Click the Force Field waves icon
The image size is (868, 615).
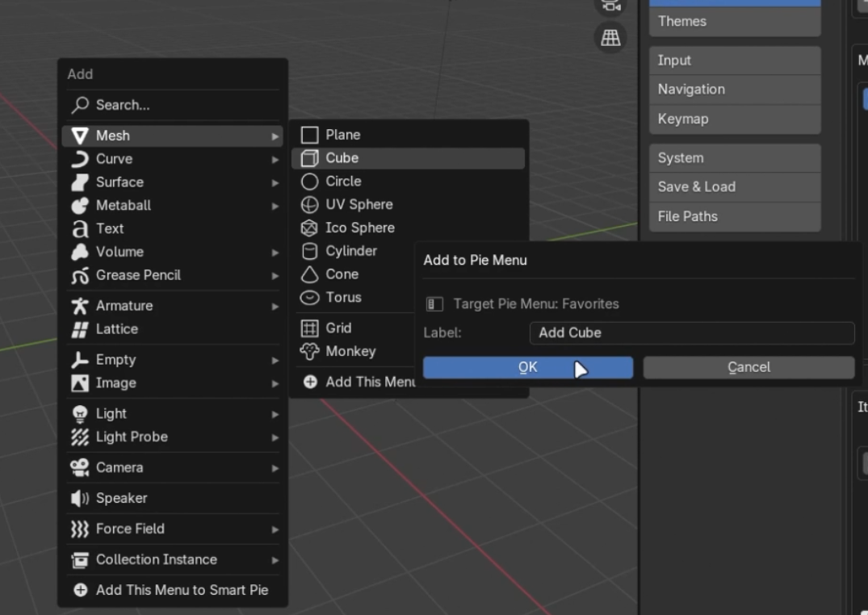80,529
